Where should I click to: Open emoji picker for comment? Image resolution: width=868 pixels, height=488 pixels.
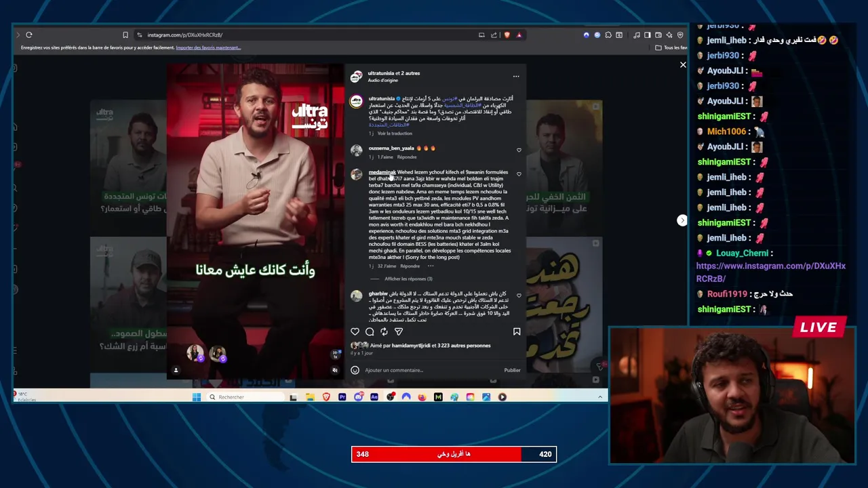[x=355, y=370]
